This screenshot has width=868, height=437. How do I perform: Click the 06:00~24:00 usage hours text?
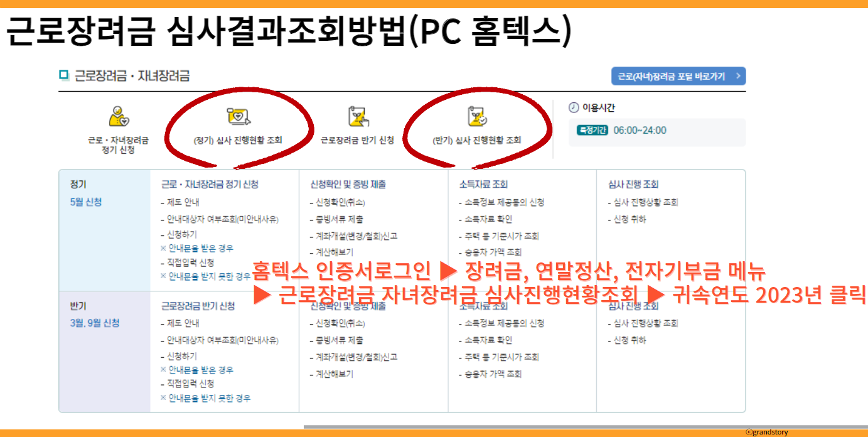pos(640,131)
